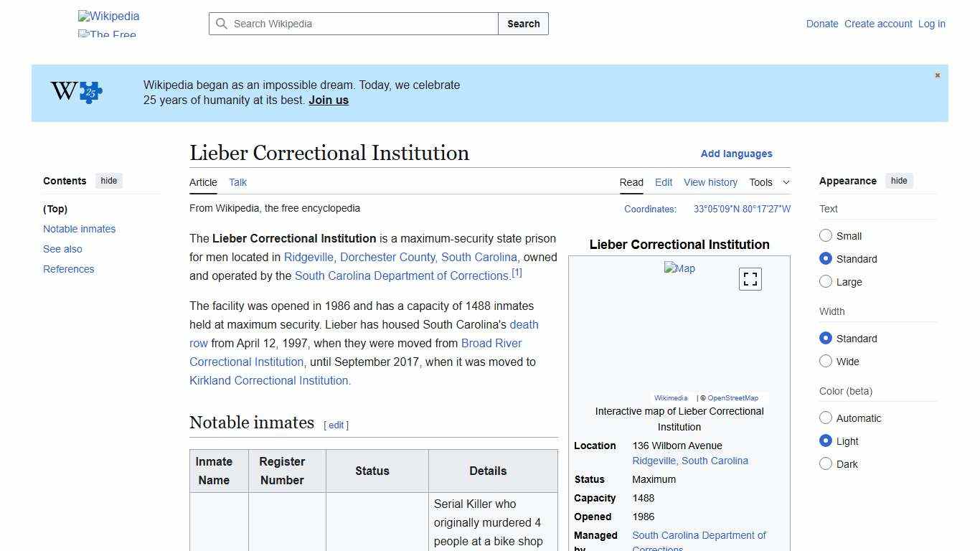The image size is (980, 551).
Task: Hide the Appearance panel
Action: (899, 181)
